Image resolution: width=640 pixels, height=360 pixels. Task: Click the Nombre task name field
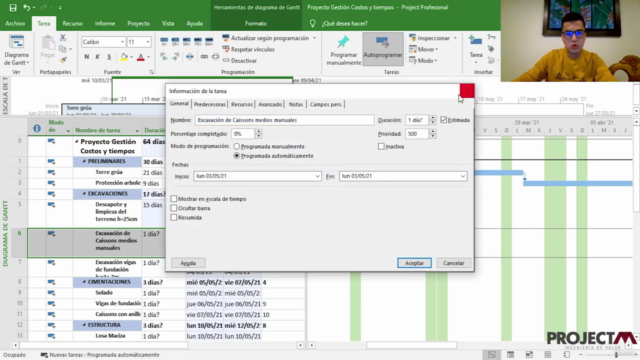pos(284,120)
